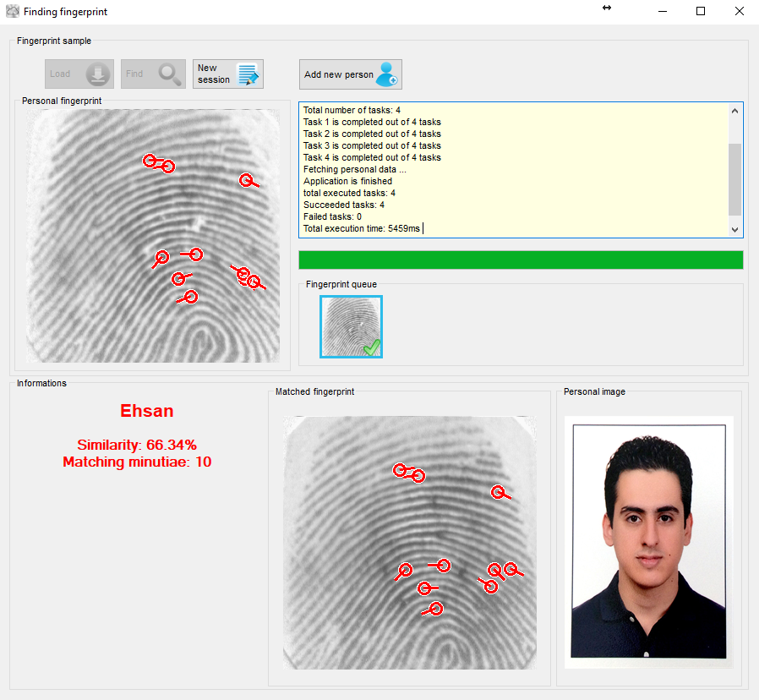Click the 'Fingerprint sample' group label
The image size is (759, 700).
(x=54, y=41)
